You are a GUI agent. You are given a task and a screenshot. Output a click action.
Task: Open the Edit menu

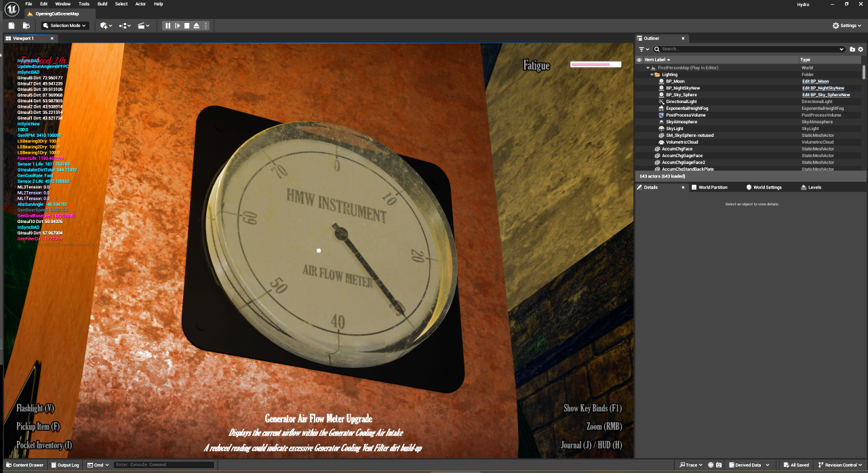click(x=43, y=4)
